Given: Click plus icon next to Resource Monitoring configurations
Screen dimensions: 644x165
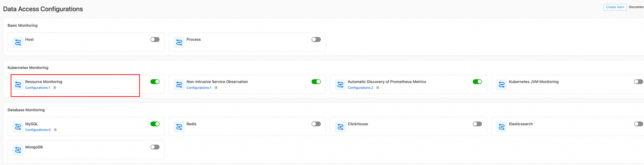Looking at the screenshot, I should [55, 88].
